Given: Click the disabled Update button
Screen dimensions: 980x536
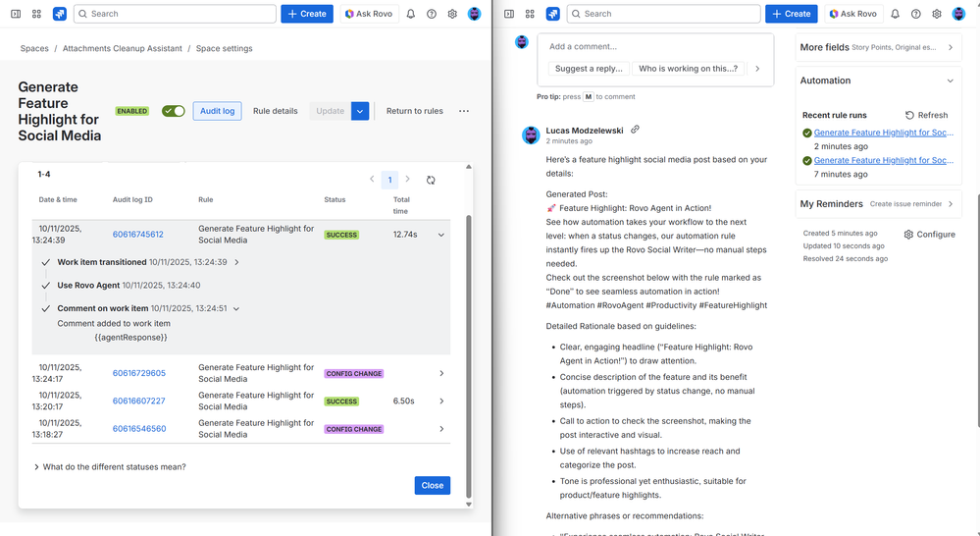Looking at the screenshot, I should coord(330,111).
